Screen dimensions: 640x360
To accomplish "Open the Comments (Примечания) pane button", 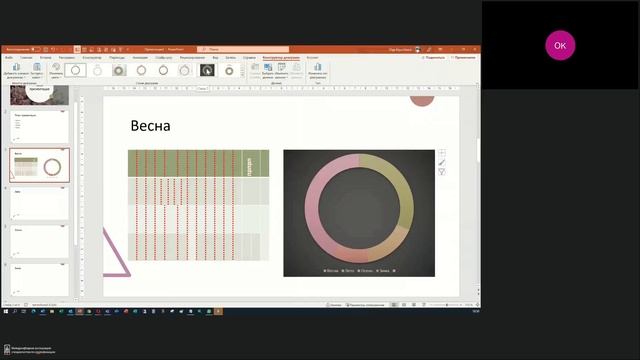I will (463, 58).
